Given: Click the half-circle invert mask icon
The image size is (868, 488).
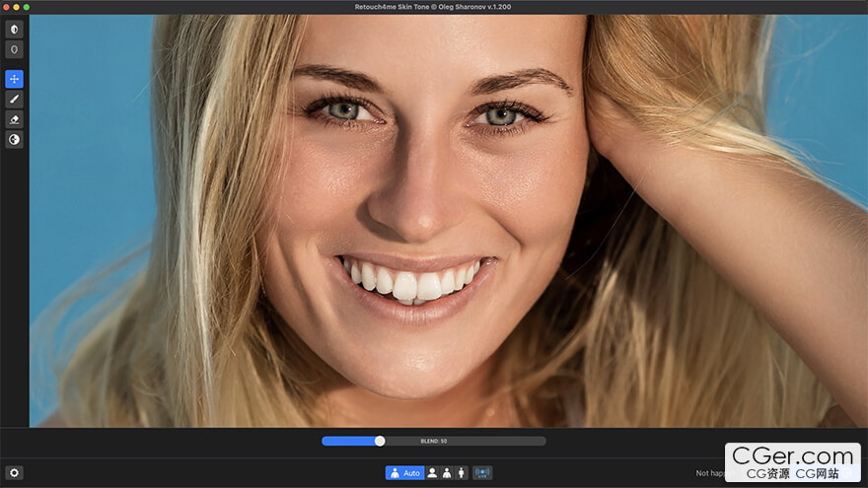Looking at the screenshot, I should point(14,140).
